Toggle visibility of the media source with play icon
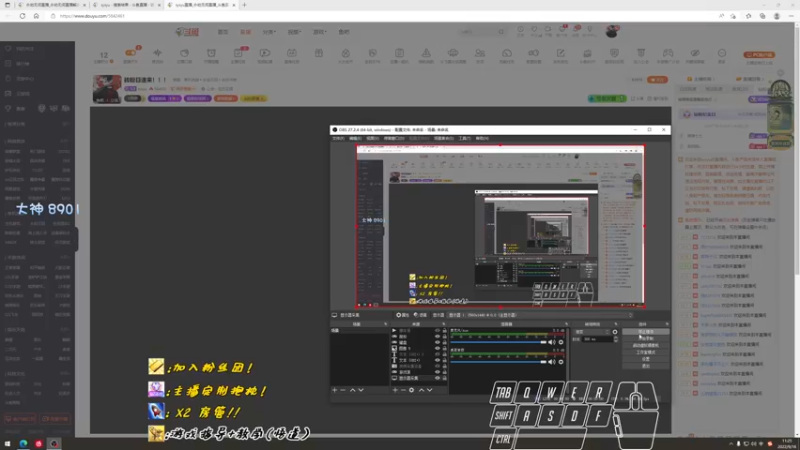The image size is (800, 450). (x=437, y=331)
